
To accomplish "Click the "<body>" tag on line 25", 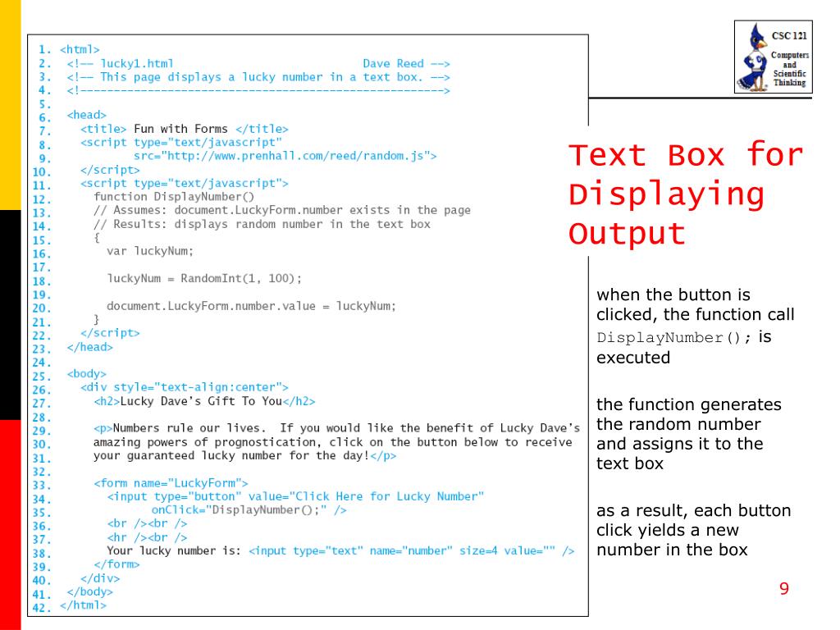I will (87, 374).
